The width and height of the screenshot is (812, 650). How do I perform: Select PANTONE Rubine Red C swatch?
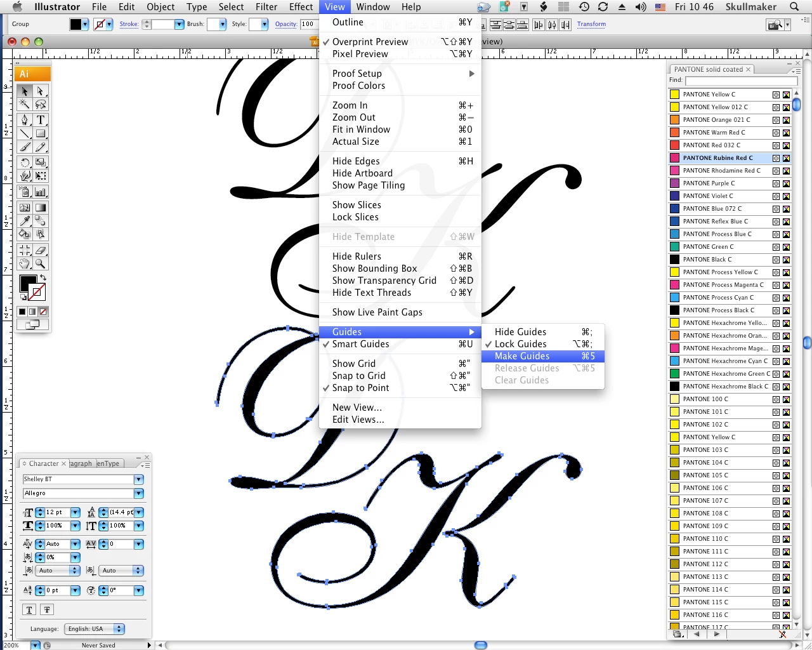tap(730, 158)
